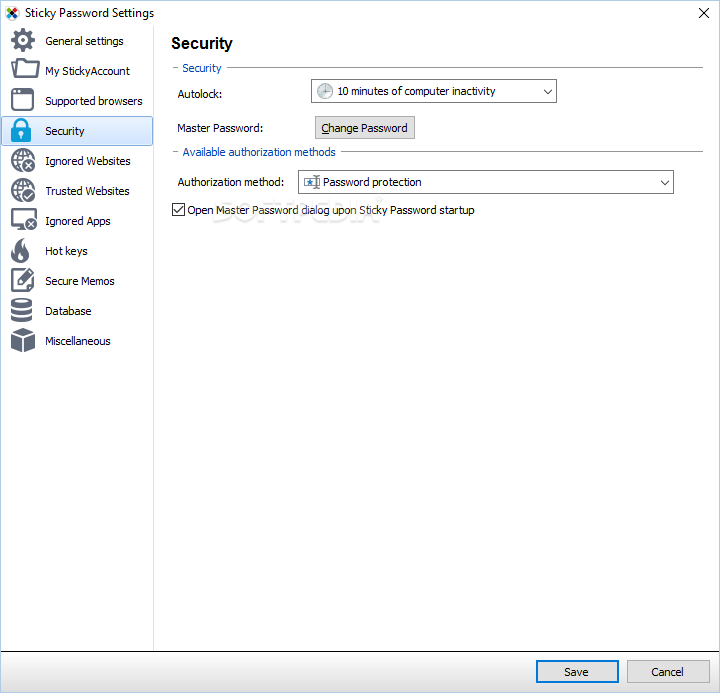The height and width of the screenshot is (693, 720).
Task: Click the Secure Memos notepad icon
Action: (22, 280)
